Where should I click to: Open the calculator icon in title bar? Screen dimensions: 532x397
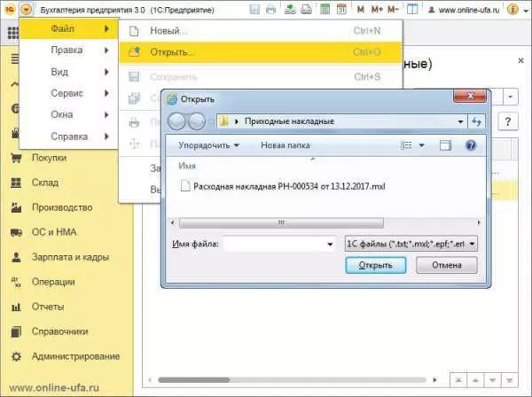click(x=325, y=9)
